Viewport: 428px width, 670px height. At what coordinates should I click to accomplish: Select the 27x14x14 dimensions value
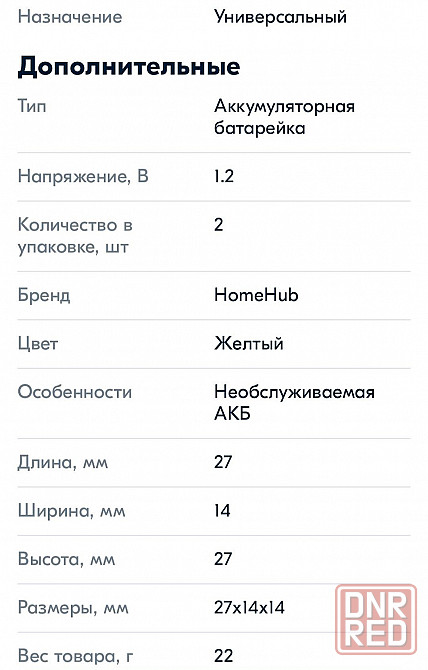coord(249,608)
